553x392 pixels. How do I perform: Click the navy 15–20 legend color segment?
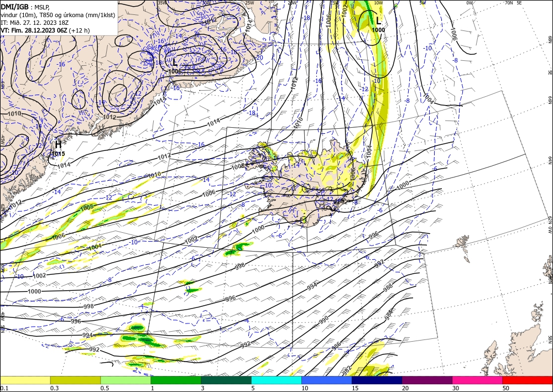click(377, 380)
